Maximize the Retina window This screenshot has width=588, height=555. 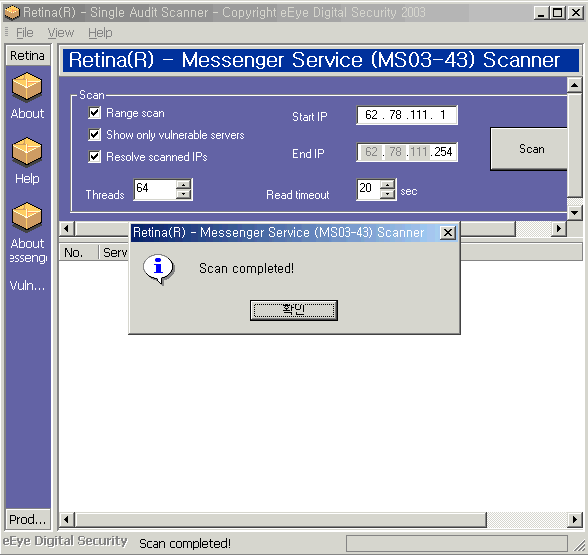click(x=558, y=13)
